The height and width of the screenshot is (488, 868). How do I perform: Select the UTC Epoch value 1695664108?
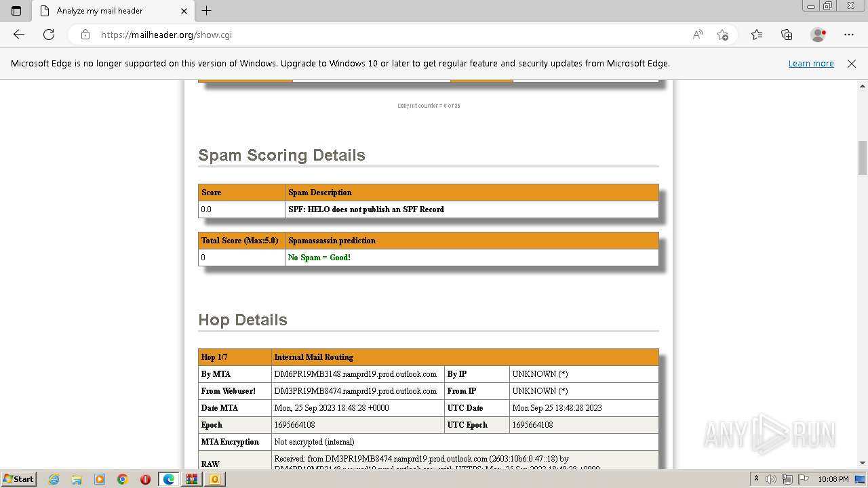(x=532, y=425)
